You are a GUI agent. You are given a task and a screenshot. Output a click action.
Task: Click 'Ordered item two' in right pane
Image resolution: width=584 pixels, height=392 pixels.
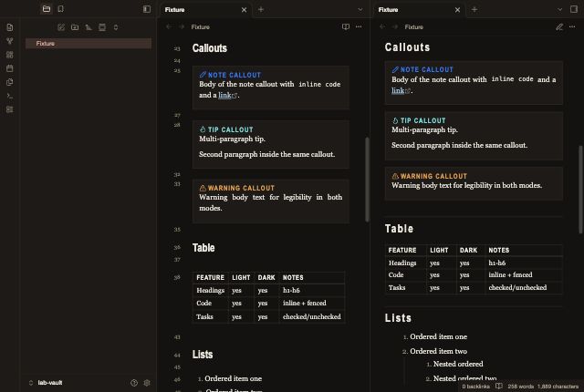[438, 351]
